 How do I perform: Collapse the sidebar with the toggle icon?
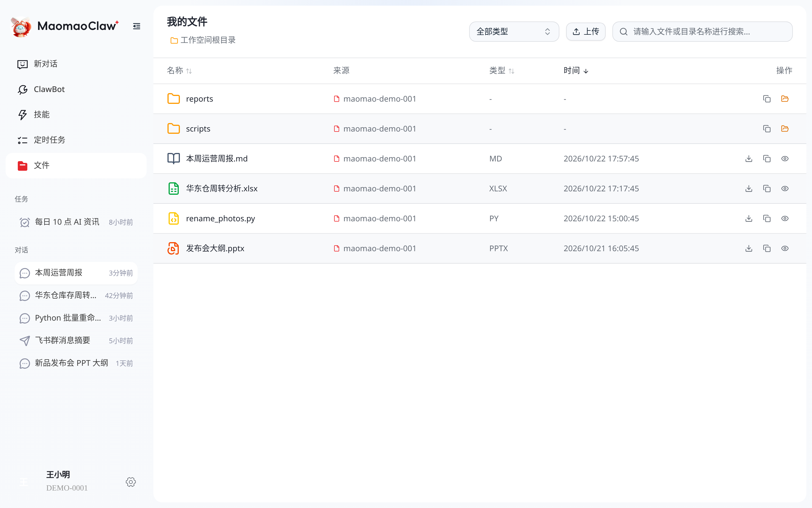pos(136,26)
